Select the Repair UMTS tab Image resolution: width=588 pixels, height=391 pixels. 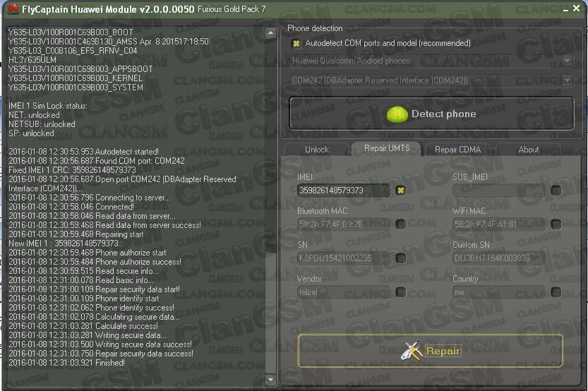(387, 148)
